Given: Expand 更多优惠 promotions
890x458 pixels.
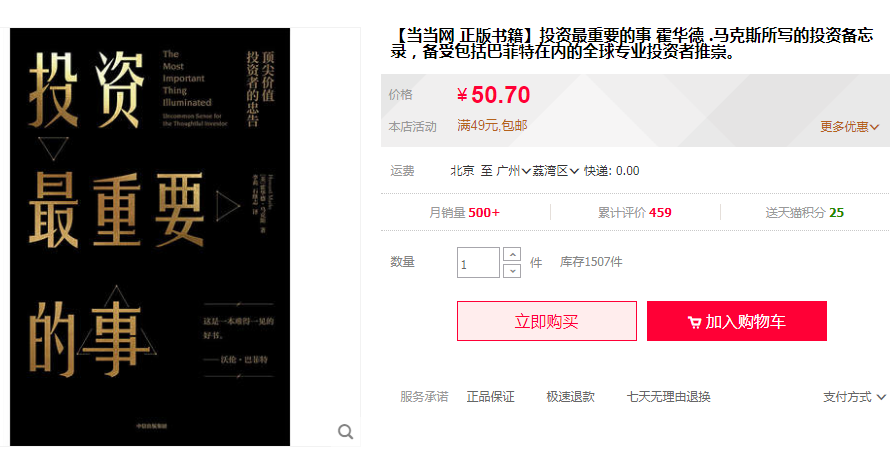Looking at the screenshot, I should (x=849, y=127).
